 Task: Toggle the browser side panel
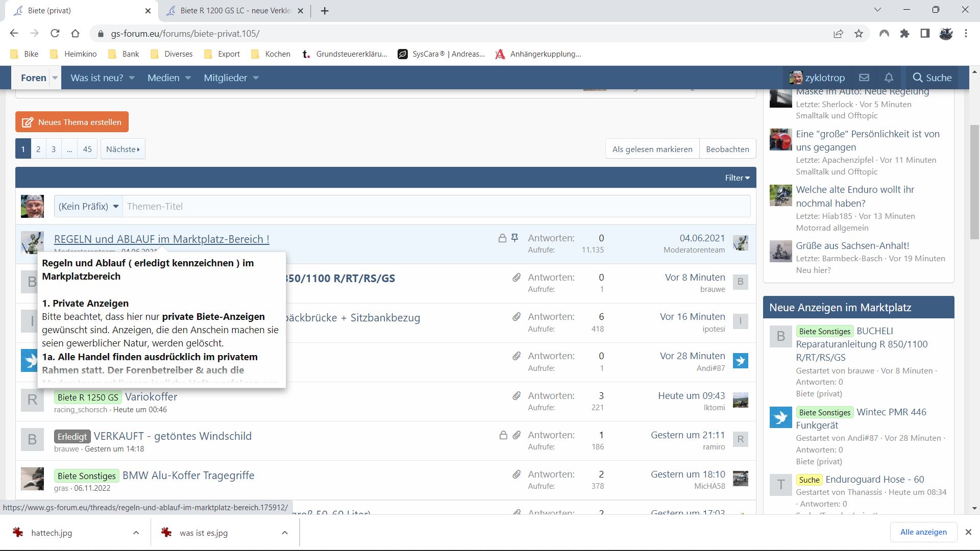pos(925,34)
